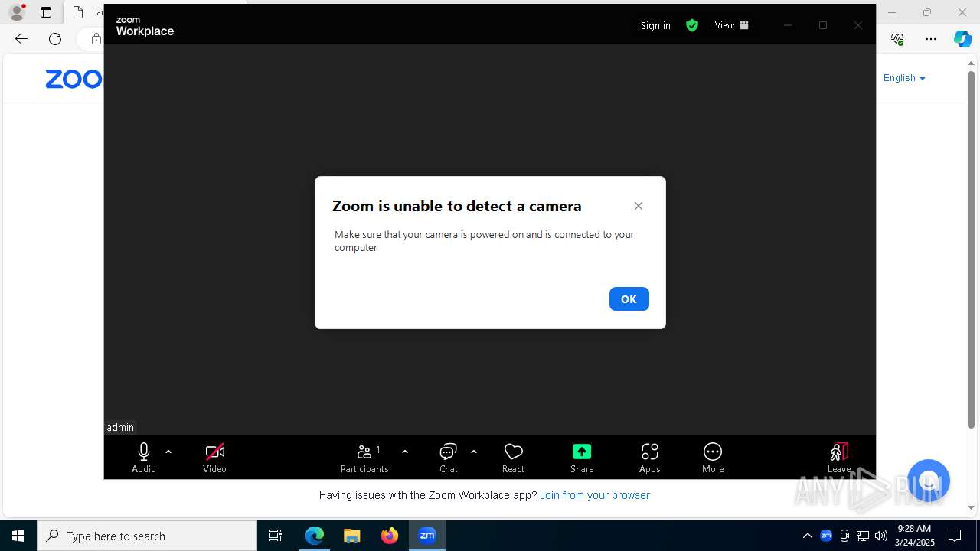Image resolution: width=980 pixels, height=551 pixels.
Task: Open the View layout menu
Action: tap(731, 25)
